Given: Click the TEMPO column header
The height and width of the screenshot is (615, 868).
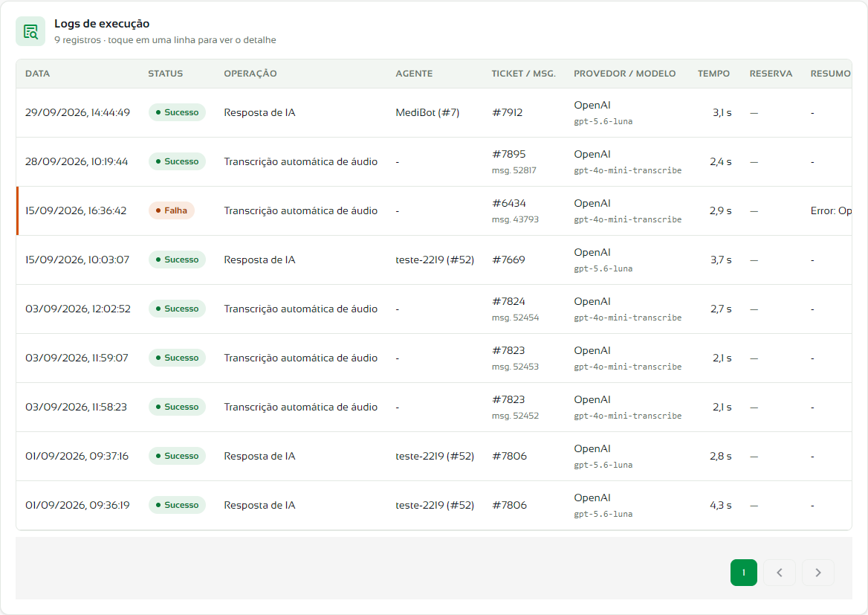Looking at the screenshot, I should [713, 74].
